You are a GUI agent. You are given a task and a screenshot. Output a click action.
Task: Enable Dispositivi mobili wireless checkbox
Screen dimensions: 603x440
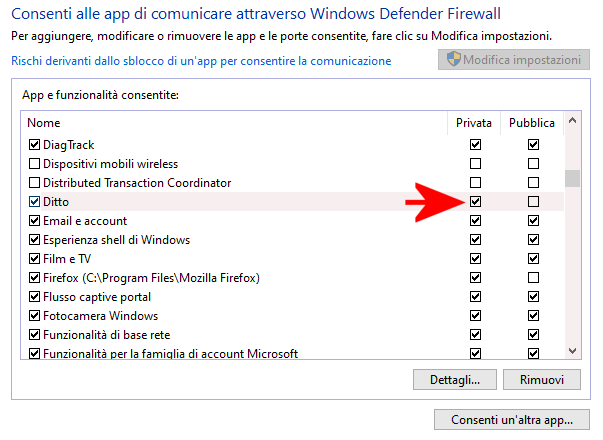tap(34, 164)
